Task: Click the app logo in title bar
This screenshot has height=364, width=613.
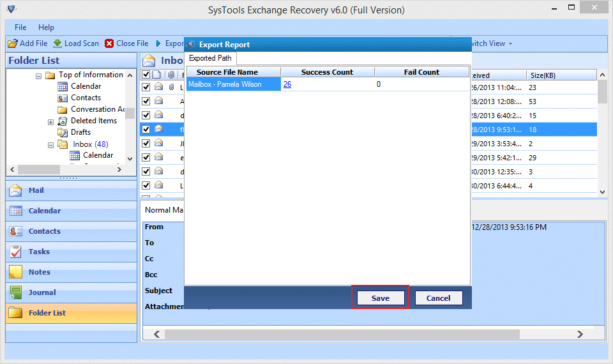Action: (11, 9)
